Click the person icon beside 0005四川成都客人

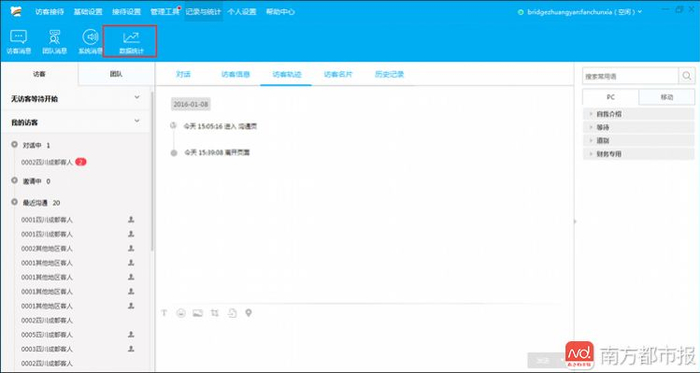(131, 334)
